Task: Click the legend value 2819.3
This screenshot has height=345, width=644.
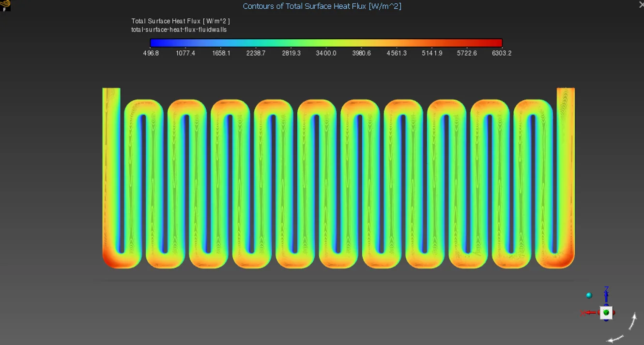Action: (x=291, y=53)
